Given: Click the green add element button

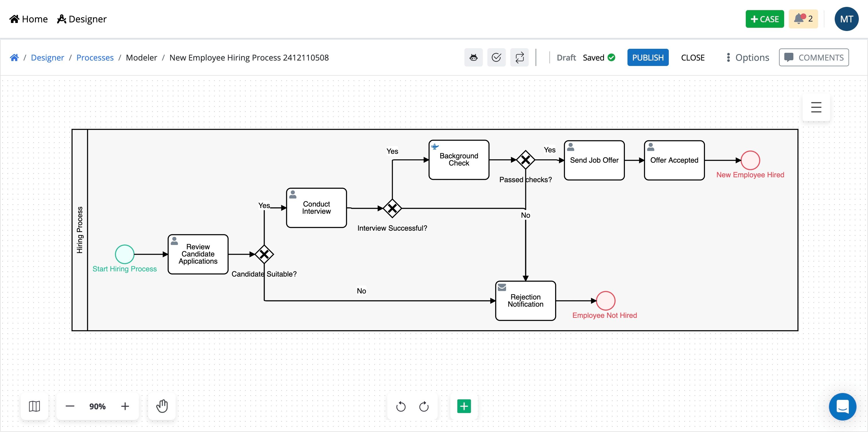Looking at the screenshot, I should 464,406.
